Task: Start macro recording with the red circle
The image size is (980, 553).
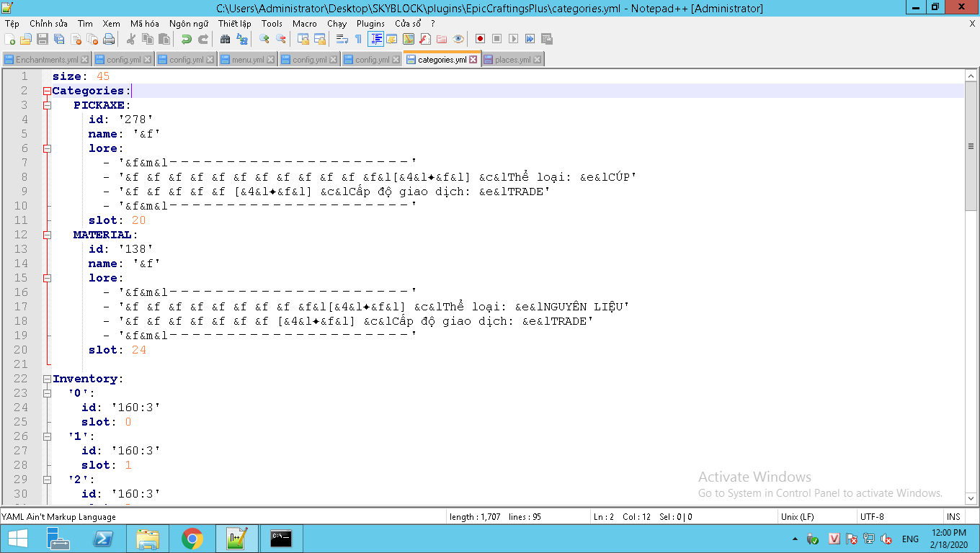Action: [x=480, y=39]
